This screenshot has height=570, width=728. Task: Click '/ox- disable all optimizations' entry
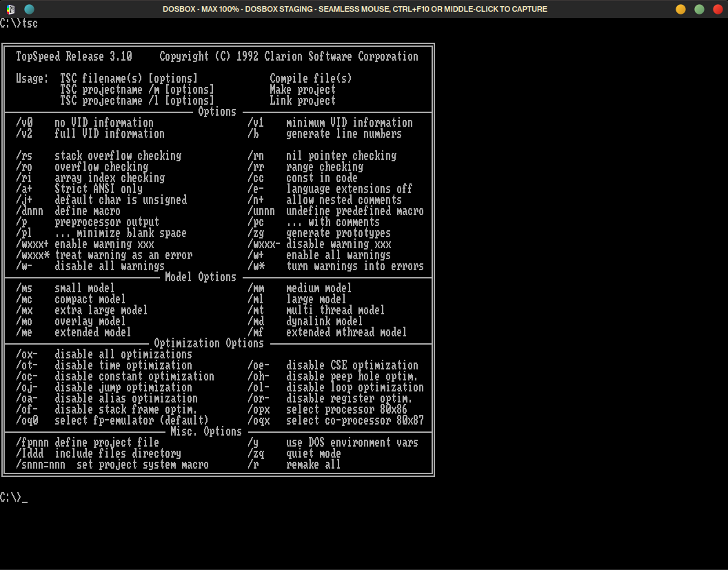(104, 355)
